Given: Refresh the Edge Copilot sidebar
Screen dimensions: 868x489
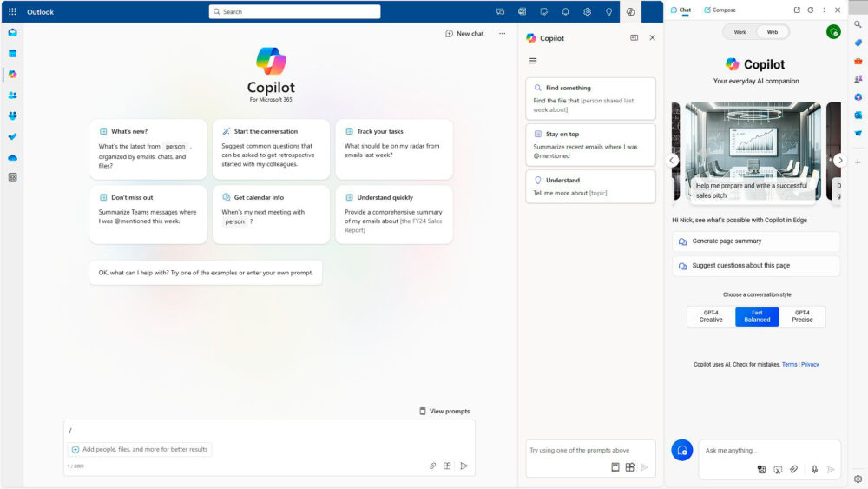Looking at the screenshot, I should click(811, 10).
